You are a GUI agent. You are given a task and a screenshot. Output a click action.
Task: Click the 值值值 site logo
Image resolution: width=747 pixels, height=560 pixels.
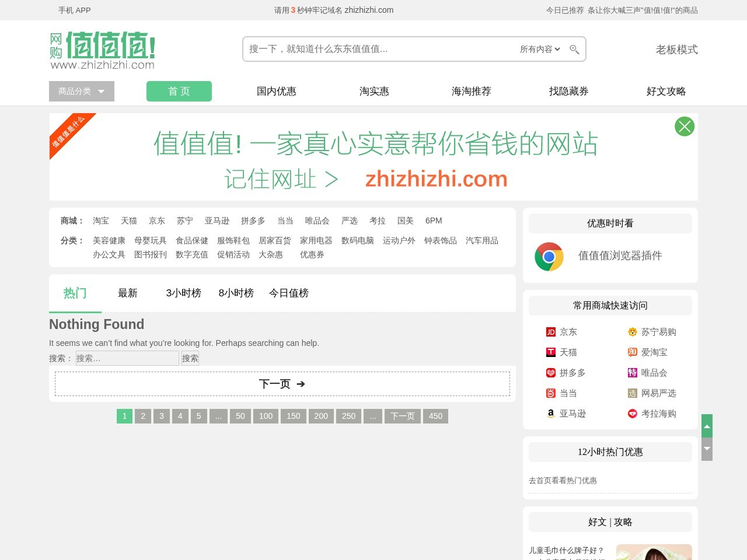click(x=103, y=51)
